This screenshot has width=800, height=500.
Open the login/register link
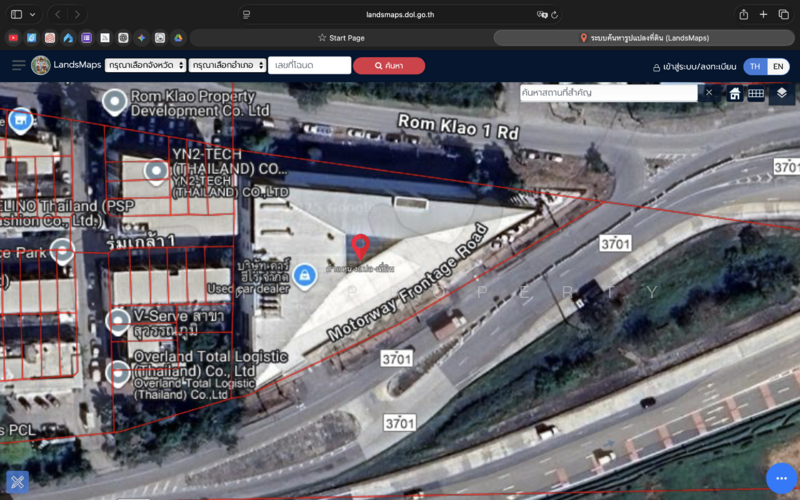[694, 66]
